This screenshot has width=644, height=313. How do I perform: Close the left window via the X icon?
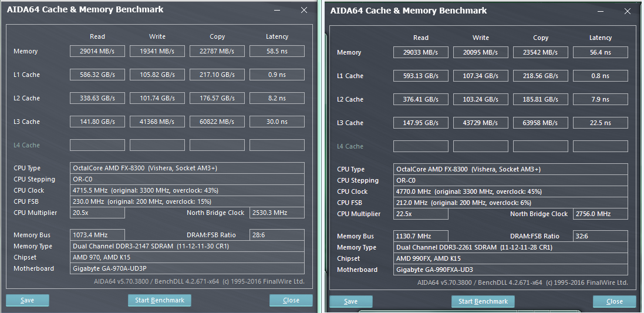pyautogui.click(x=304, y=10)
